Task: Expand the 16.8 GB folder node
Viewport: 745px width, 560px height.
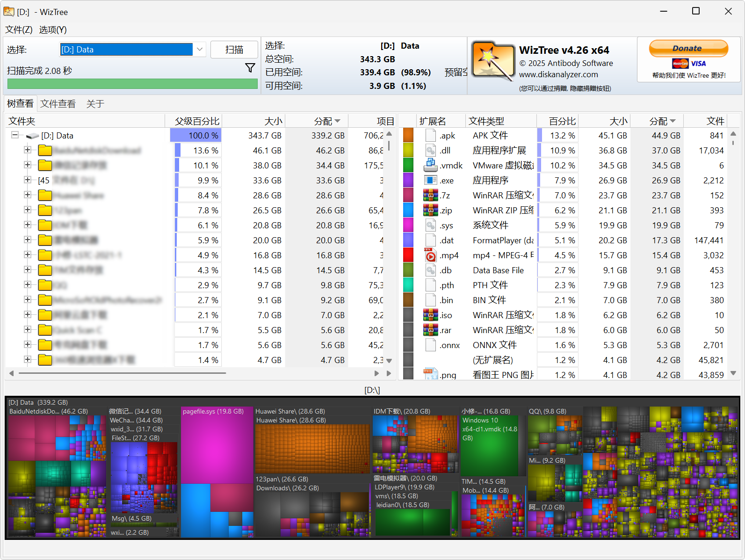Action: pos(28,255)
